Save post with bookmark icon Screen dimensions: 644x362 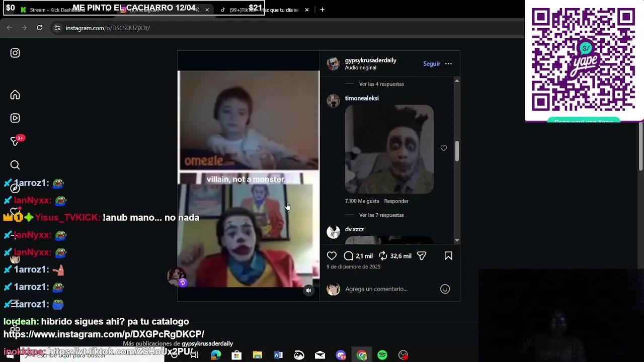coord(448,256)
